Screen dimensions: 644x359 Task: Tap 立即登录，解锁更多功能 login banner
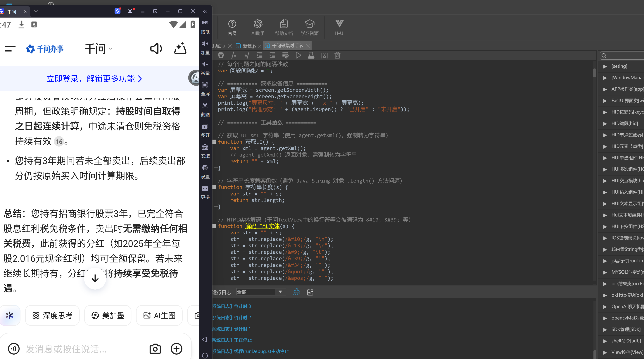[94, 79]
